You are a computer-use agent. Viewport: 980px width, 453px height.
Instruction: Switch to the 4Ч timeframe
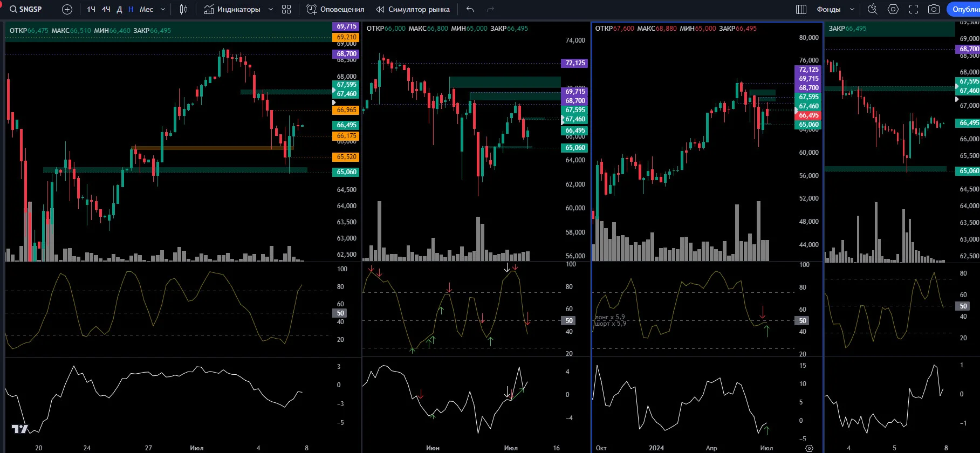click(x=106, y=9)
